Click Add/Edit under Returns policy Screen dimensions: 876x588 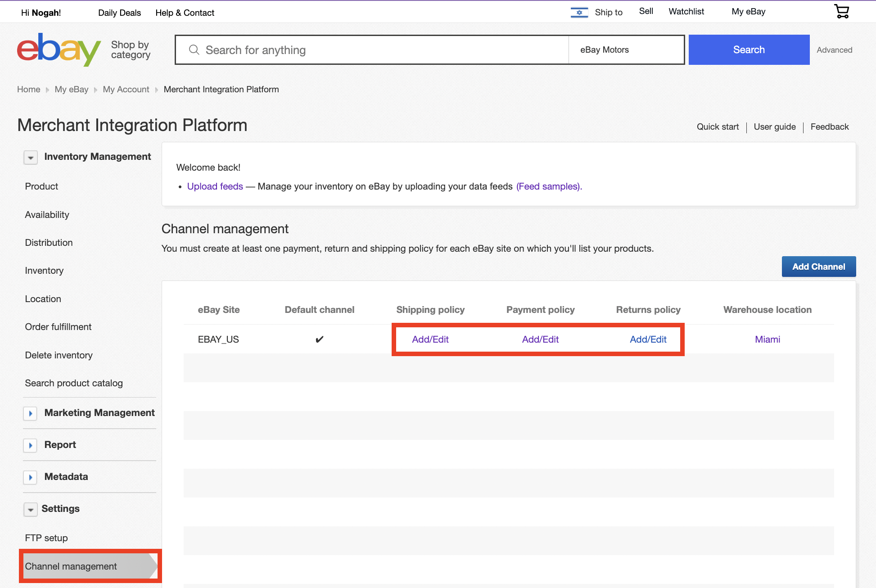[x=648, y=339]
